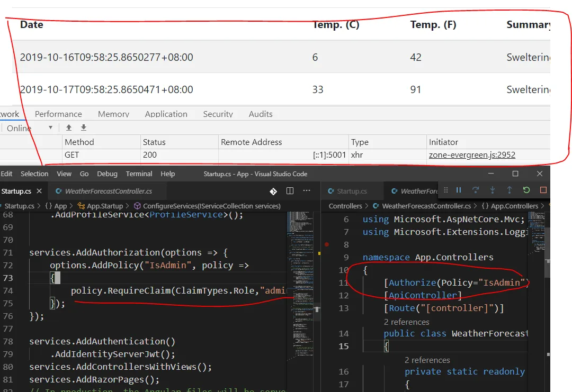
Task: Click the Temp. (F) column header
Action: coord(433,24)
